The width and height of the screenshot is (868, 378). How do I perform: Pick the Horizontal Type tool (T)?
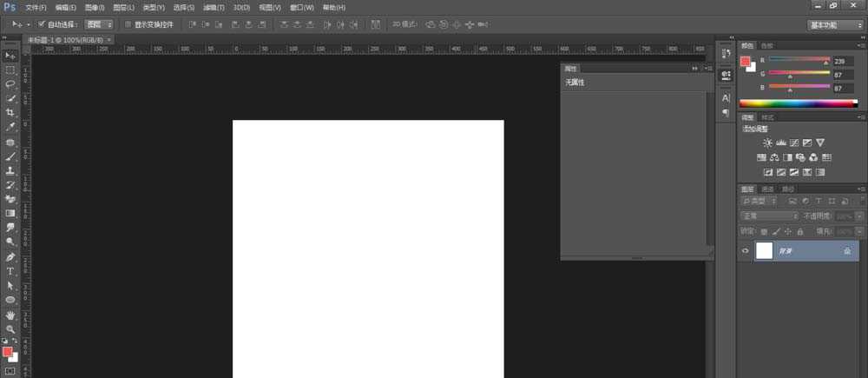click(x=10, y=271)
